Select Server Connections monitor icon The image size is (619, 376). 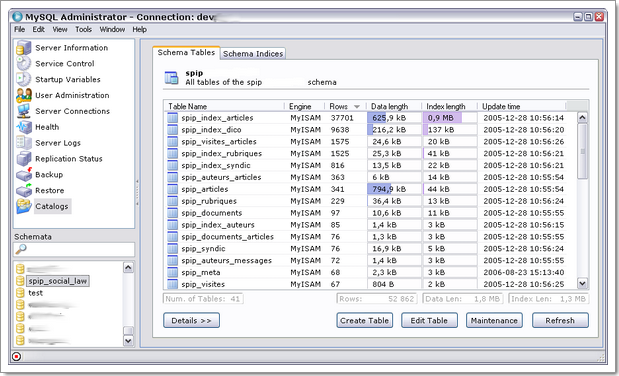[24, 111]
